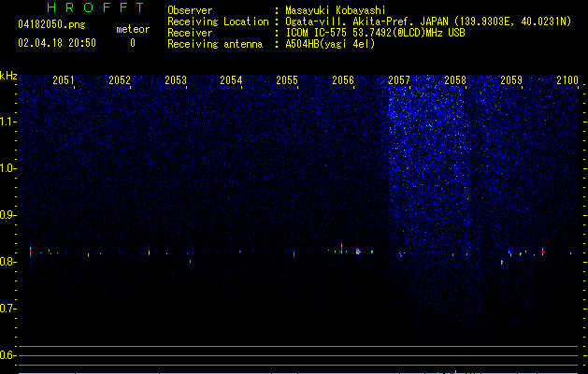588x374 pixels.
Task: Click the 0.9 kHz axis label
Action: point(7,215)
